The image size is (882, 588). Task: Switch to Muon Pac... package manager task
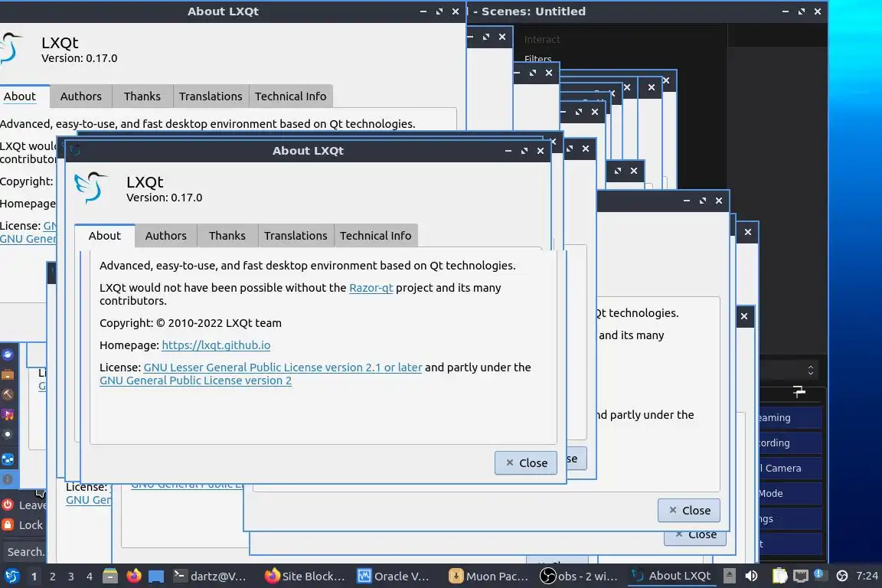click(x=488, y=576)
